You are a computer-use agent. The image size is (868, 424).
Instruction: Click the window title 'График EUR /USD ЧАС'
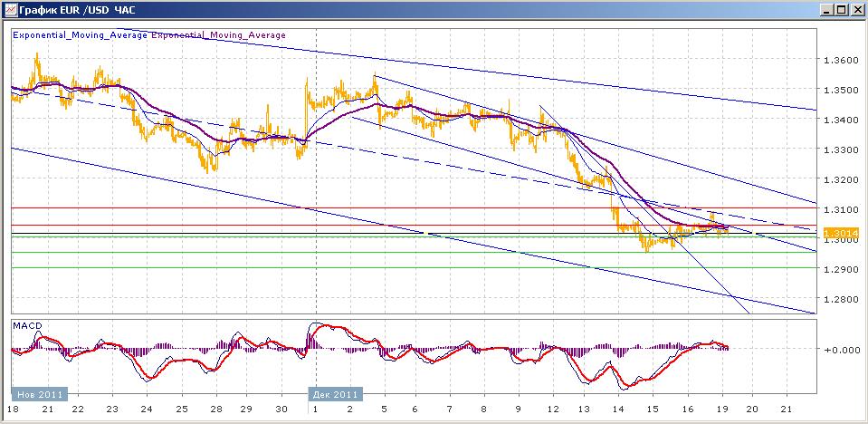pos(76,10)
